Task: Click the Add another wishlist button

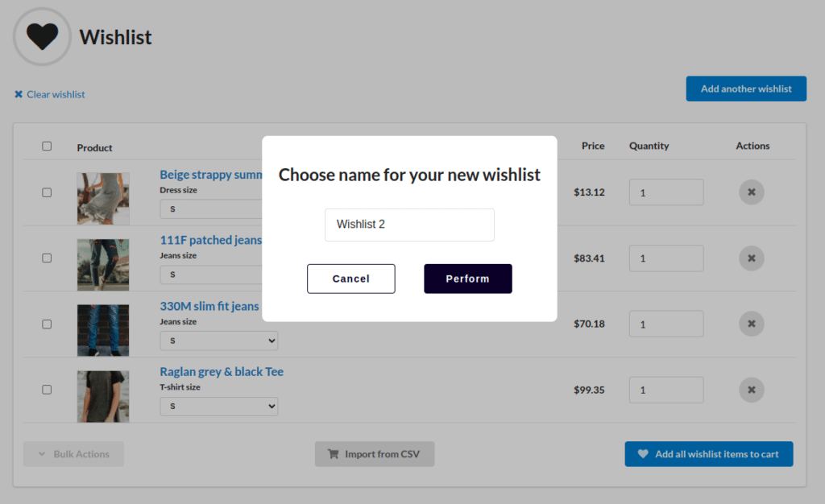Action: pyautogui.click(x=746, y=89)
